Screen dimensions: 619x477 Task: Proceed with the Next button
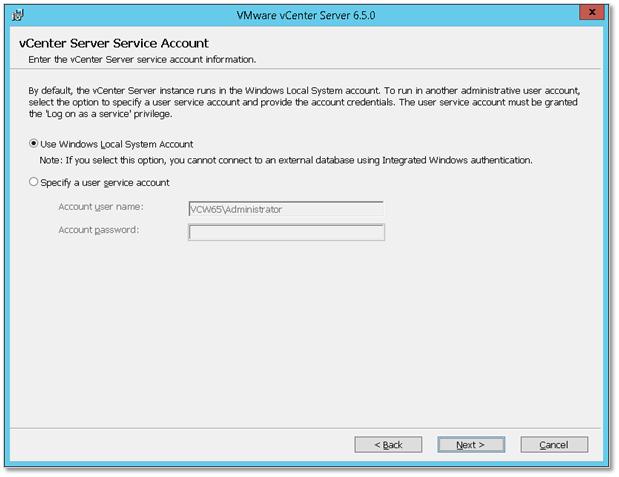471,445
